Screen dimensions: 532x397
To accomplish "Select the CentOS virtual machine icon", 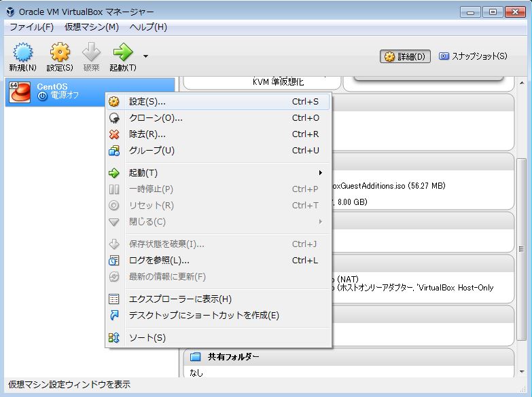I will pyautogui.click(x=20, y=92).
